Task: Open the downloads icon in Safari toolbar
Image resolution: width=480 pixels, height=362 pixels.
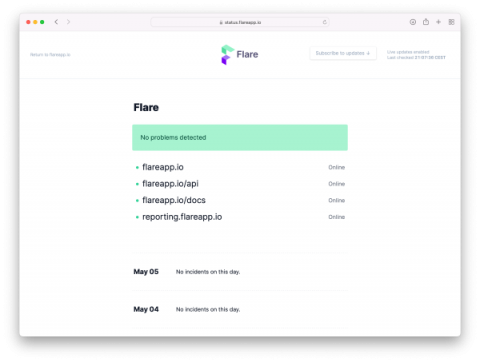Action: pyautogui.click(x=413, y=22)
